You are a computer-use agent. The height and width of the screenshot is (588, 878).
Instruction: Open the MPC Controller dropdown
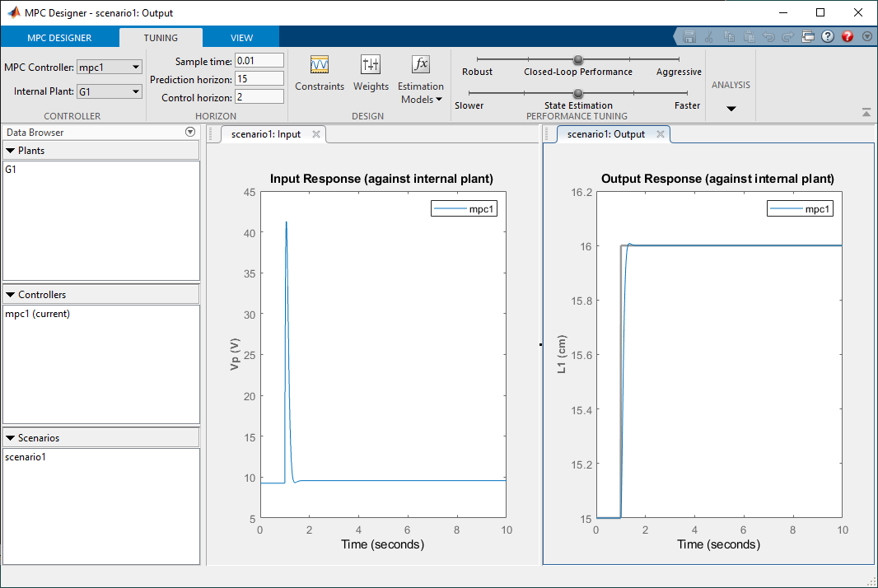click(x=110, y=67)
